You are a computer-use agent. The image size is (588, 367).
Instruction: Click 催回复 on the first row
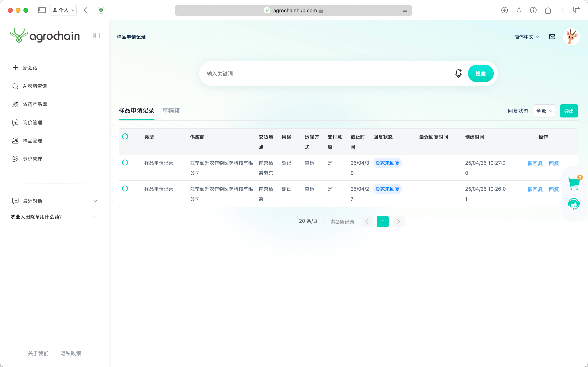pyautogui.click(x=535, y=163)
